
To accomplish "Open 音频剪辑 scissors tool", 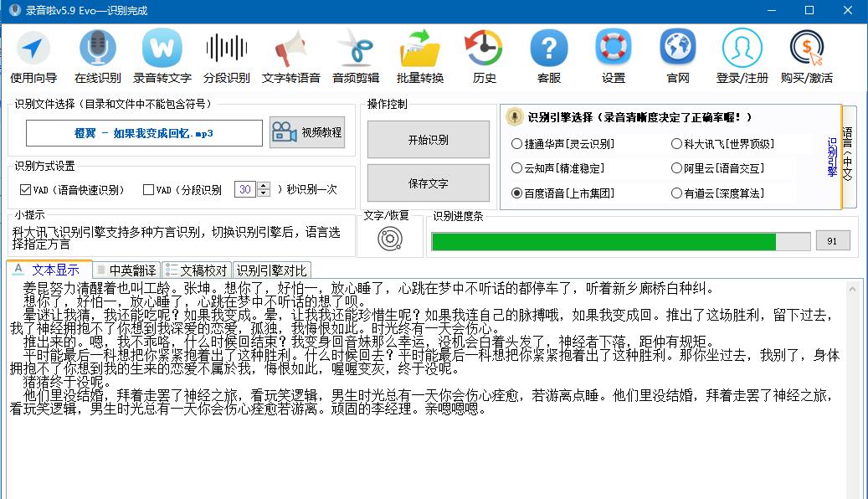I will click(x=356, y=56).
